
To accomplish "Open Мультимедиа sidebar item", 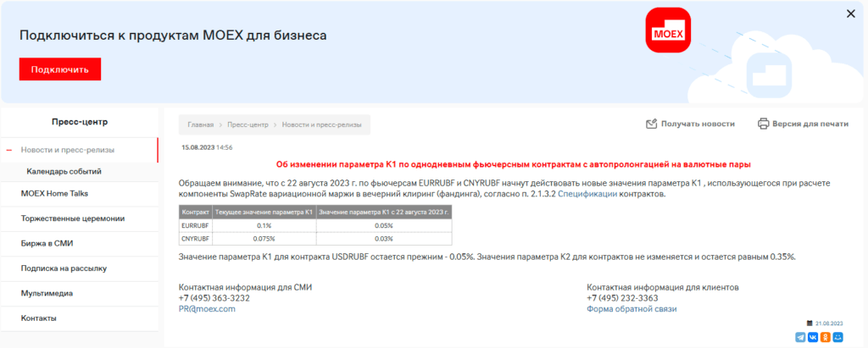I will point(47,293).
